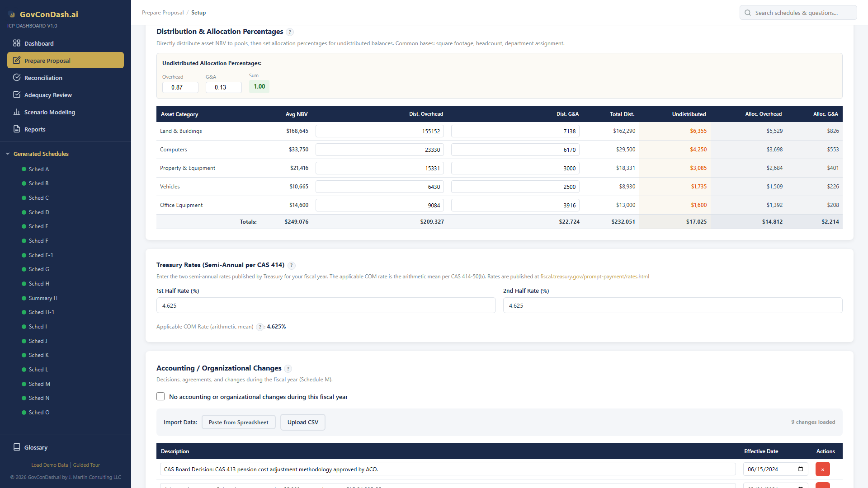Go to Prepare Proposal via the breadcrumb
Viewport: 868px width, 488px height.
click(163, 12)
